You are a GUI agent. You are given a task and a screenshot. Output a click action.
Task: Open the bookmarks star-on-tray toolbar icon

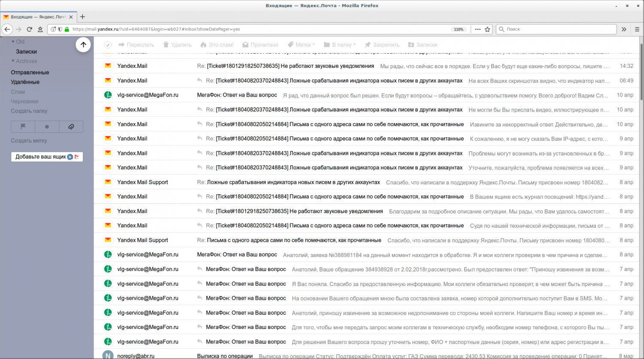[40, 29]
